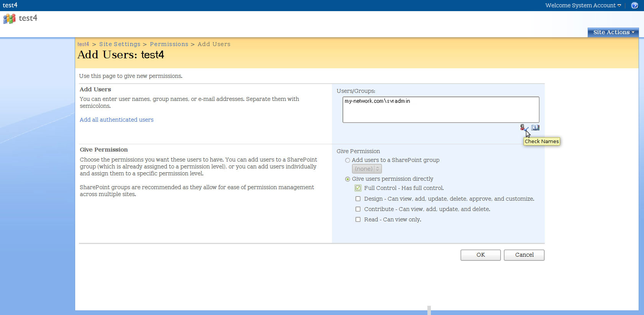Click the Cancel button
The image size is (644, 315).
click(x=524, y=255)
